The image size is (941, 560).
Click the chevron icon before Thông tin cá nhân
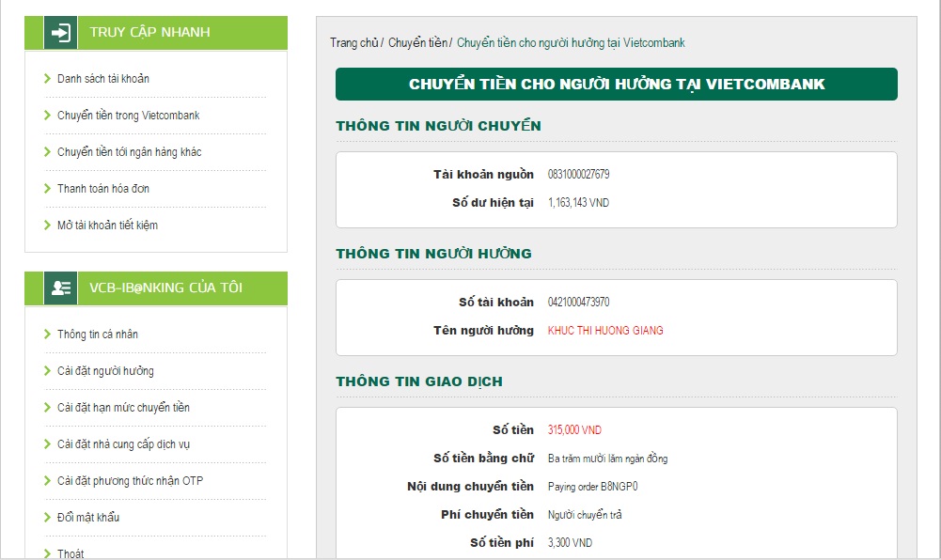coord(47,334)
